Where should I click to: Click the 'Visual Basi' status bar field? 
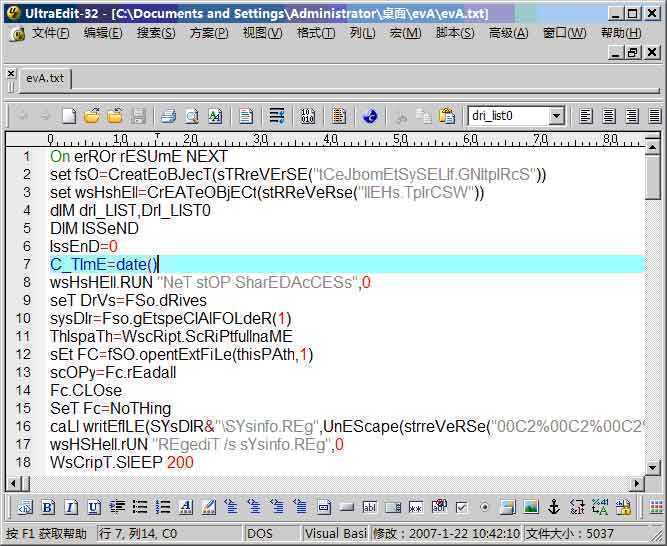coord(336,533)
